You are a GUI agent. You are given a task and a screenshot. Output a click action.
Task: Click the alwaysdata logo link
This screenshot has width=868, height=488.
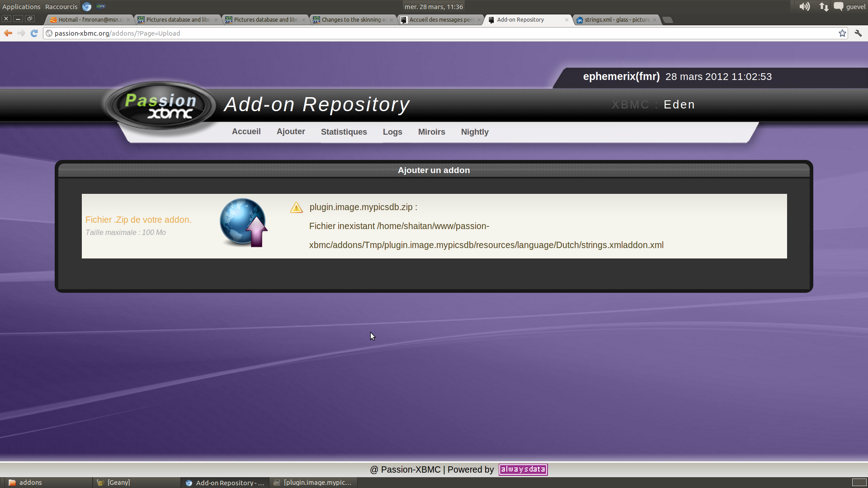523,469
